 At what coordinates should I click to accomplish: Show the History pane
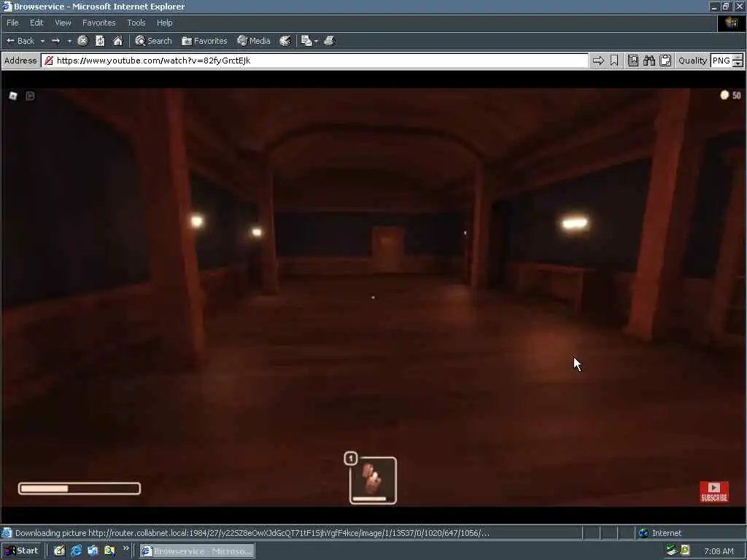coord(285,41)
